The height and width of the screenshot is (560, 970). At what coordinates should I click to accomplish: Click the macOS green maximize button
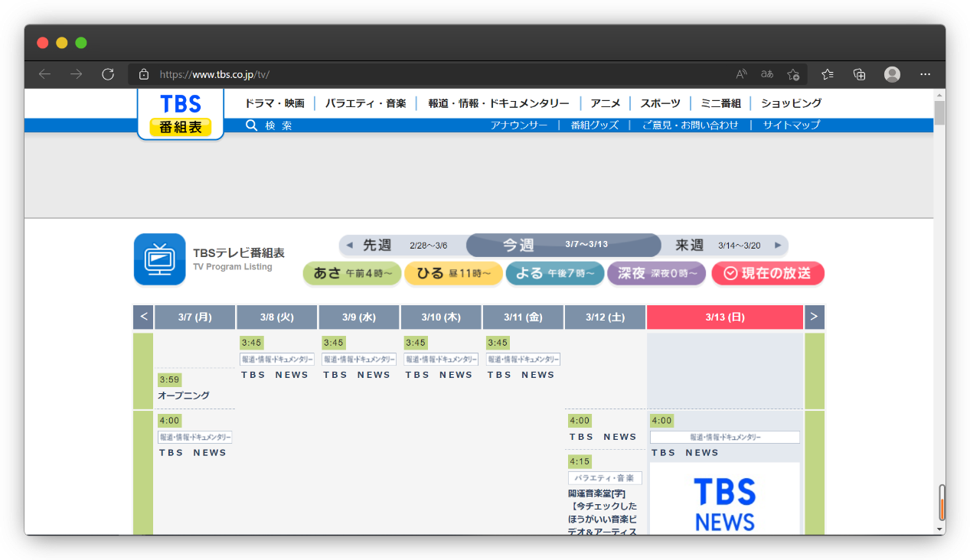point(81,43)
